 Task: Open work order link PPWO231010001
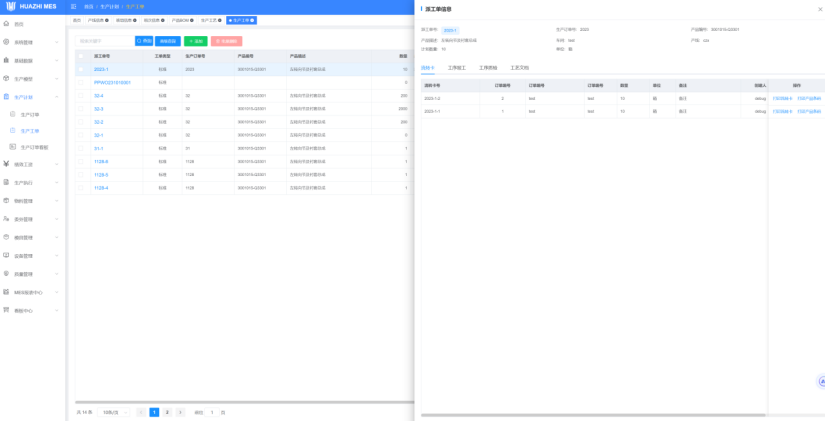pyautogui.click(x=112, y=83)
